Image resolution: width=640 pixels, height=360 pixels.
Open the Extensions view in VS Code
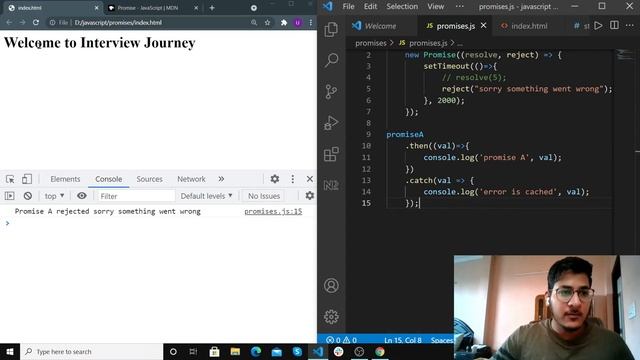tap(331, 154)
